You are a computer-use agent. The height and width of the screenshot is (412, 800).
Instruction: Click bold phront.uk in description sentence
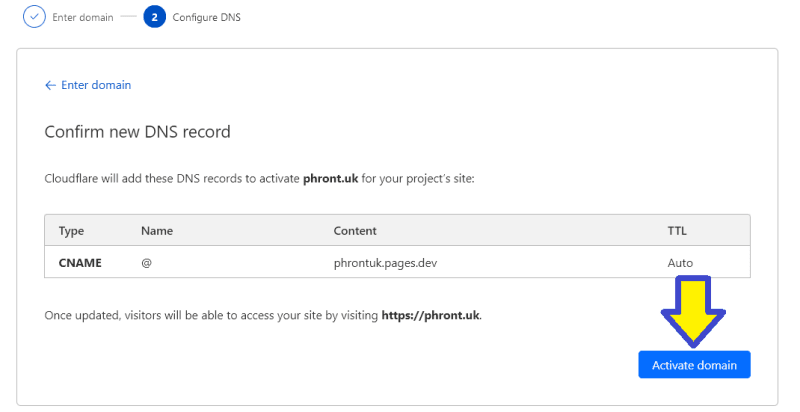331,179
